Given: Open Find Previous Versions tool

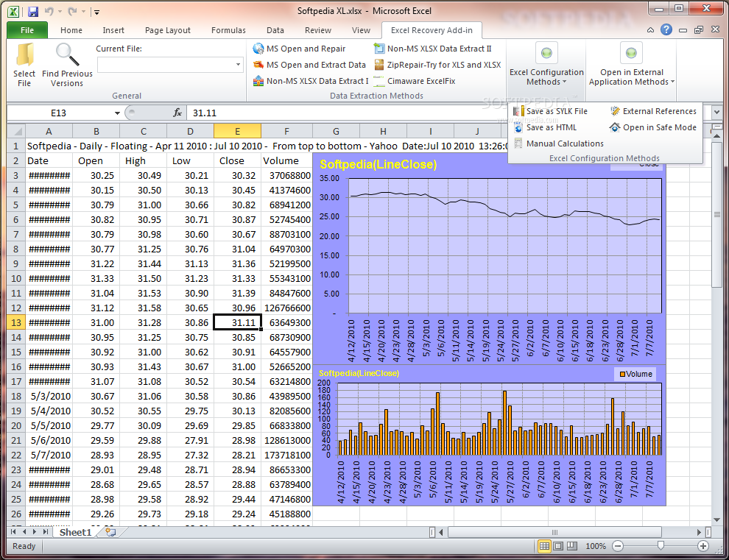Looking at the screenshot, I should [68, 65].
